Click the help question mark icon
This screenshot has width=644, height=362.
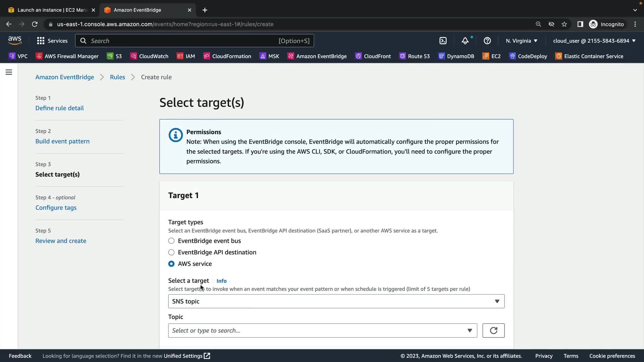pyautogui.click(x=487, y=41)
